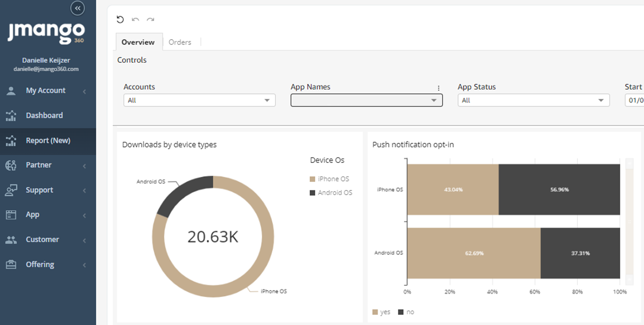This screenshot has width=644, height=325.
Task: Click the jmango 360 logo
Action: pyautogui.click(x=46, y=32)
